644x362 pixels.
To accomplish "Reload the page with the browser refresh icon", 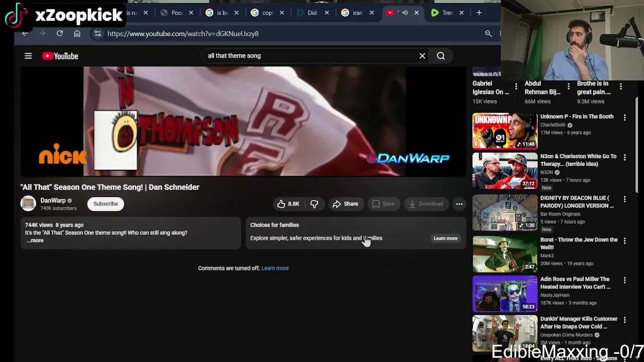I will pyautogui.click(x=59, y=33).
